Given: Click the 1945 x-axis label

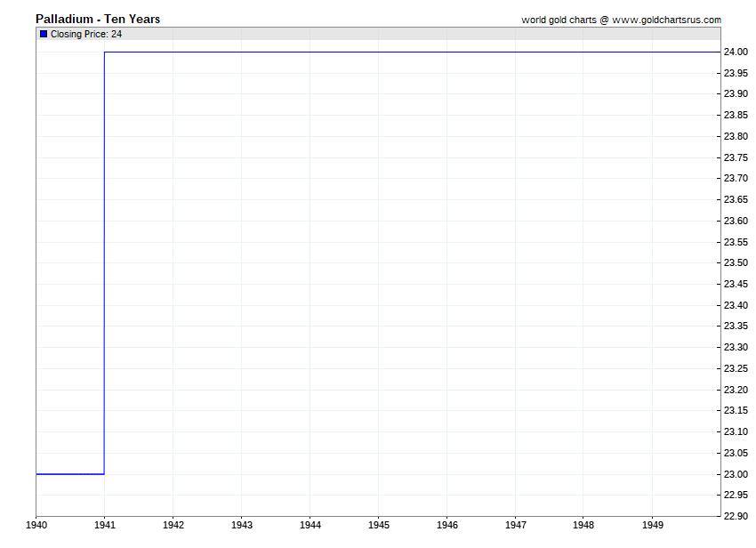Looking at the screenshot, I should click(x=379, y=525).
